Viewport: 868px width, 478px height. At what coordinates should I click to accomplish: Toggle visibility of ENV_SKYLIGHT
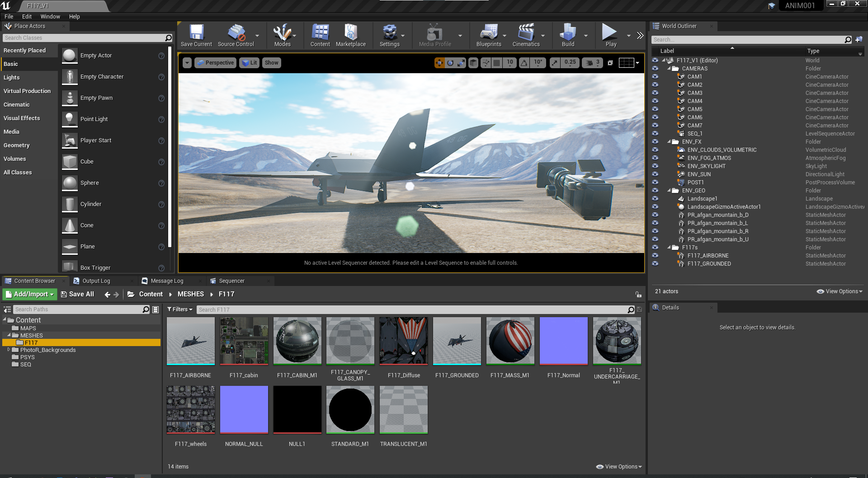coord(655,166)
